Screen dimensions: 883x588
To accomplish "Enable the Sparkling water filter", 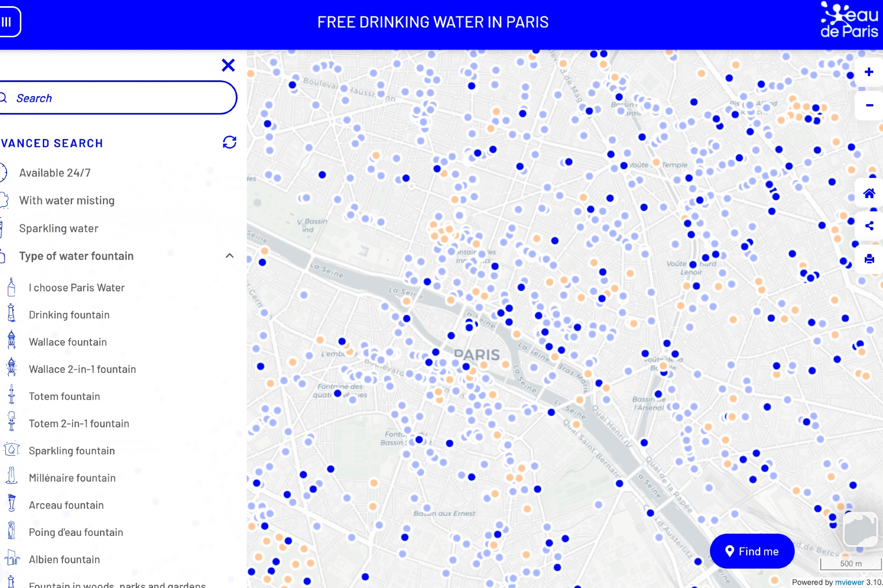I will (59, 228).
